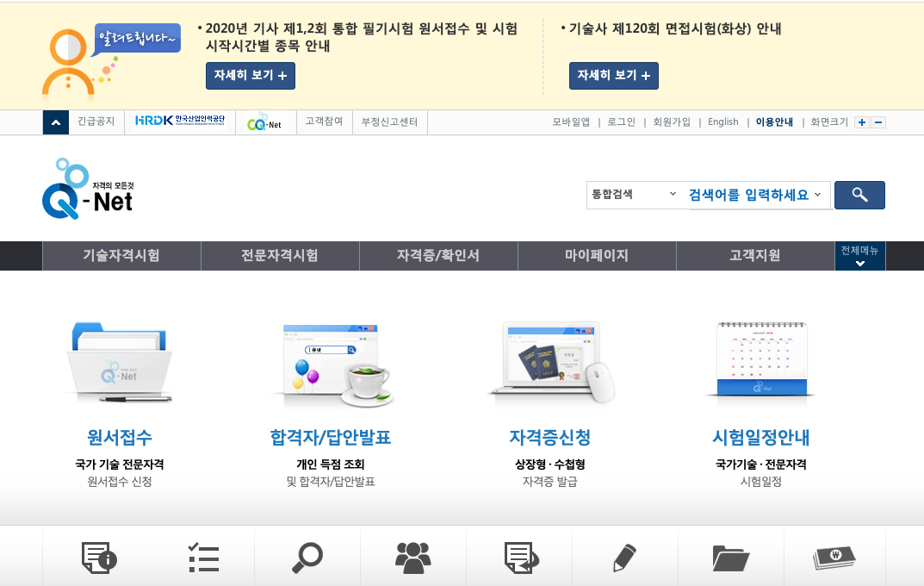Open the 회원가입 link
This screenshot has height=586, width=924.
[x=672, y=122]
